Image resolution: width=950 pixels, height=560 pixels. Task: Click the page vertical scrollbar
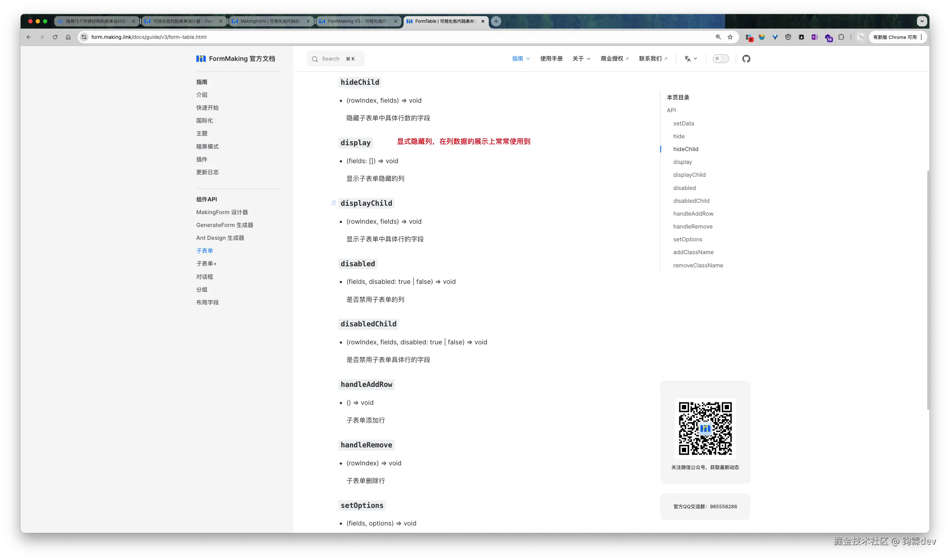tap(927, 290)
